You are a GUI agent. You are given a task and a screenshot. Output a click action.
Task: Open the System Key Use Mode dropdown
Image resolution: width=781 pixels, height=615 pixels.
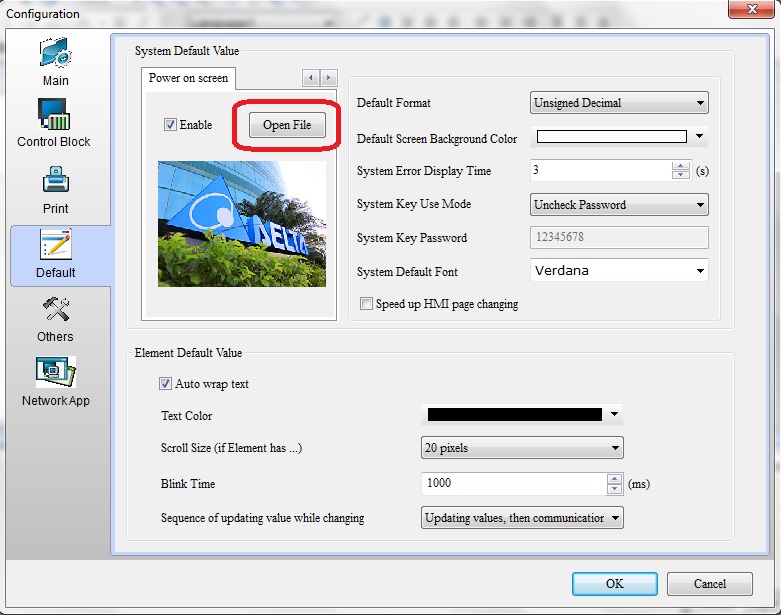618,205
